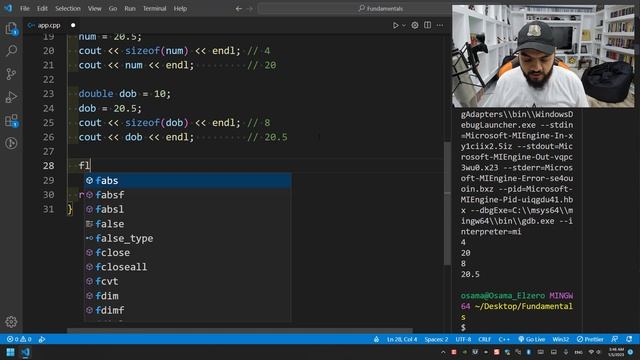
Task: Go back with the navigation arrow
Action: [239, 9]
